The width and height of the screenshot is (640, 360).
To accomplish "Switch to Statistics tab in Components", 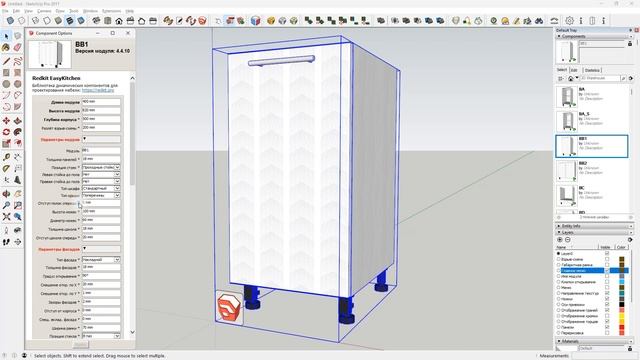I will [x=592, y=70].
